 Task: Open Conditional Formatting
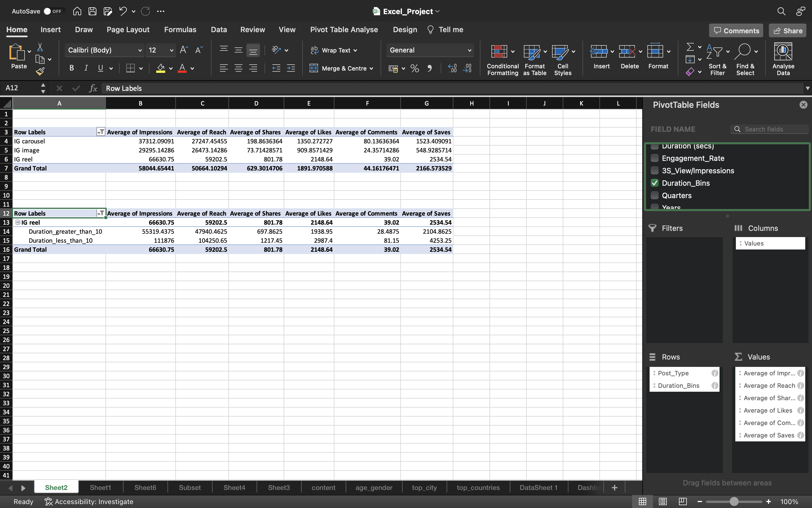[503, 60]
